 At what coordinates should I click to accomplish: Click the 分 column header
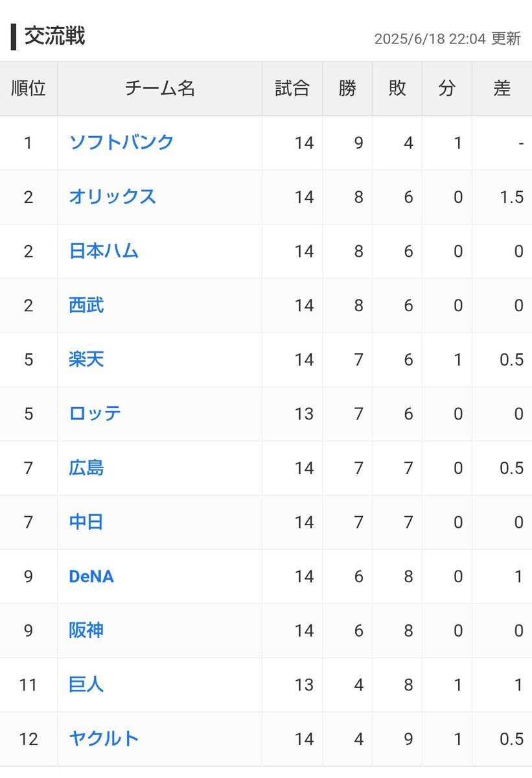coord(447,89)
